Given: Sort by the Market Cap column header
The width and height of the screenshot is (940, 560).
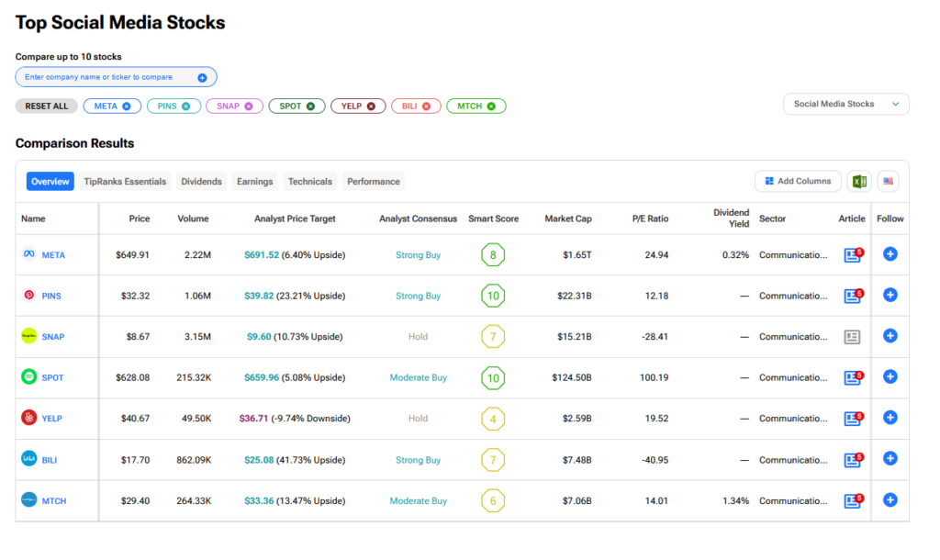Looking at the screenshot, I should [567, 218].
